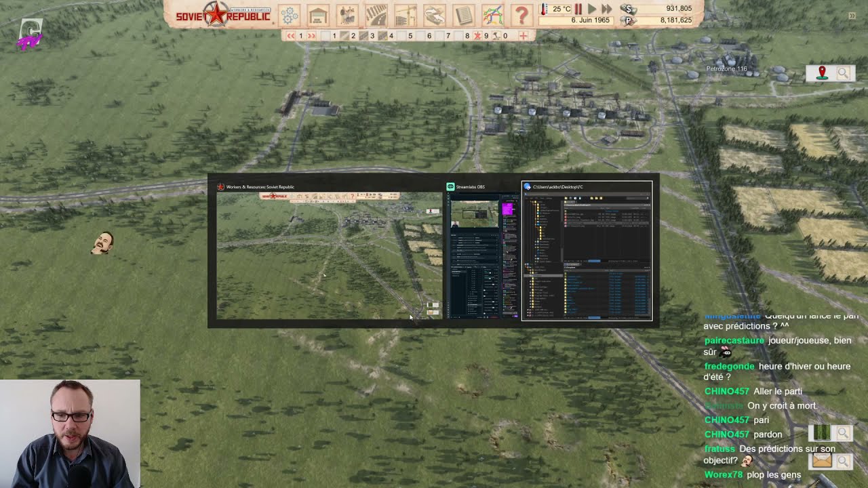868x488 pixels.
Task: Click the collapse arrows at top right
Action: pos(852,16)
